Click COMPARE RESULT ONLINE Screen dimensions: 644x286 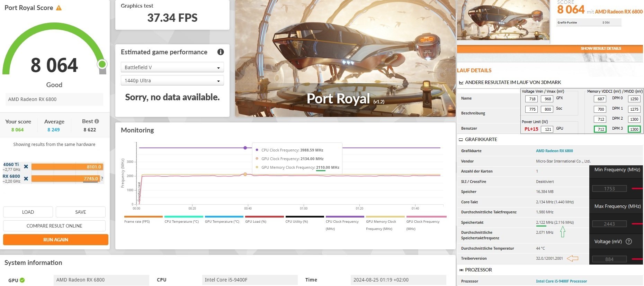[x=54, y=226]
